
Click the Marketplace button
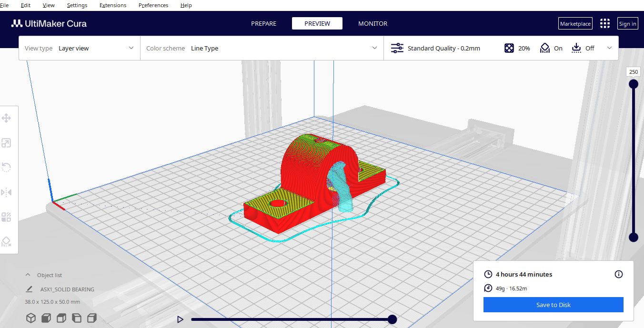[575, 24]
